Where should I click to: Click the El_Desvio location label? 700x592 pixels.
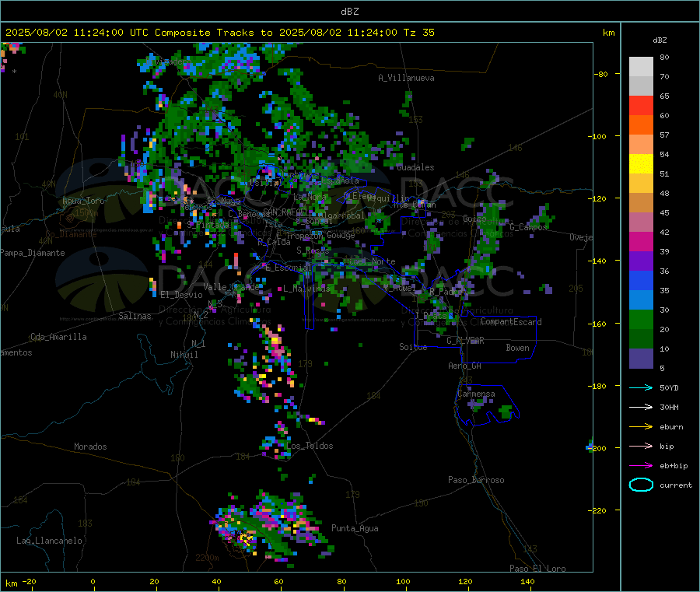pos(181,295)
